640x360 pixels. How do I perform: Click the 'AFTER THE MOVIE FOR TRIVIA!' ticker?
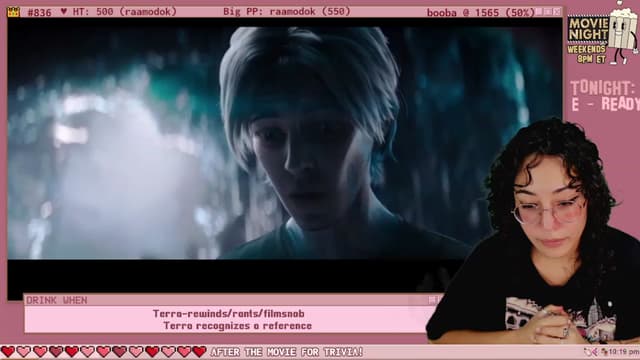(x=287, y=352)
